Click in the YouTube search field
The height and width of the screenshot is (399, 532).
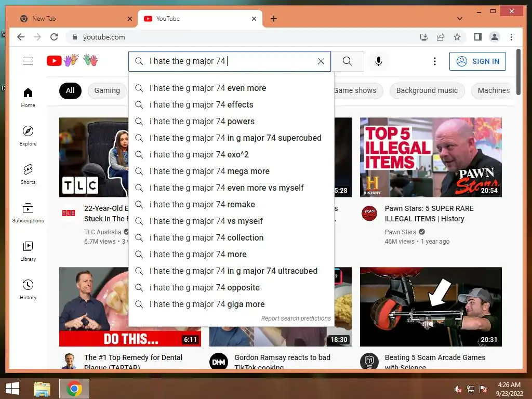230,61
